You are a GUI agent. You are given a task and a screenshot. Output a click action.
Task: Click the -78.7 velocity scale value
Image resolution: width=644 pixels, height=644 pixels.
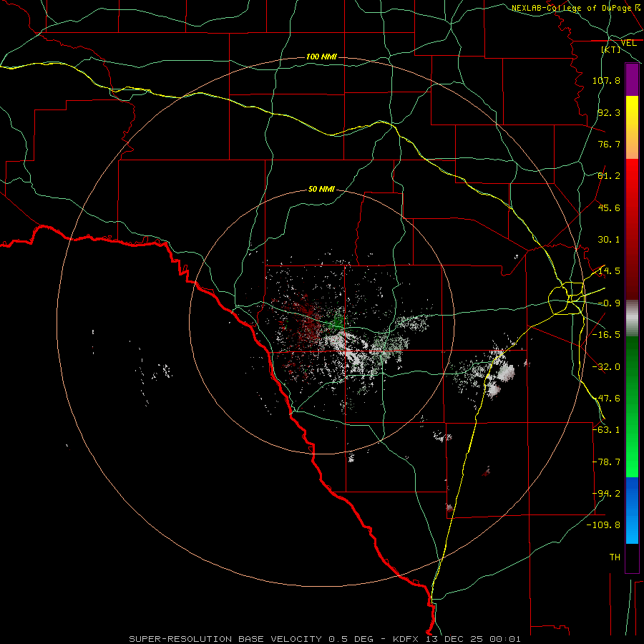(606, 462)
